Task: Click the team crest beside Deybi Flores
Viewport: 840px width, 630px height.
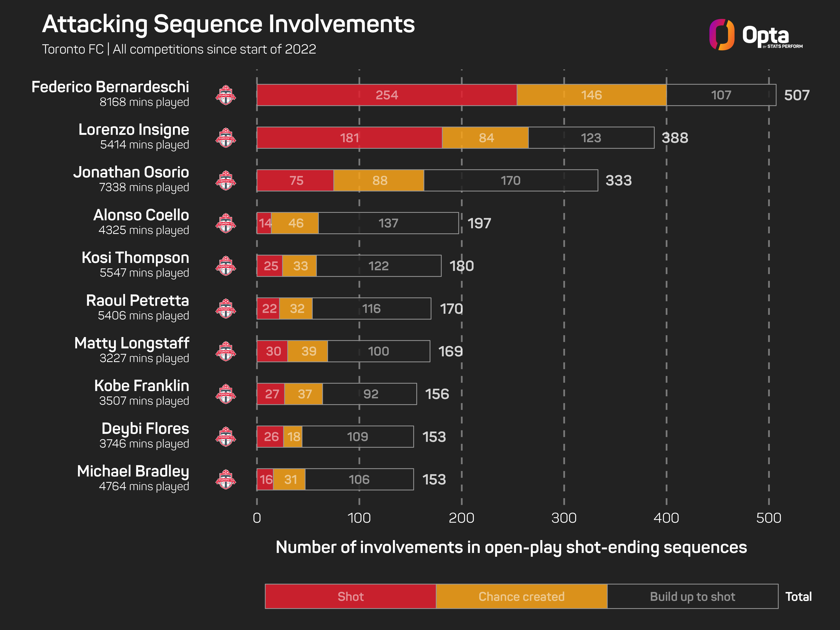Action: [226, 437]
